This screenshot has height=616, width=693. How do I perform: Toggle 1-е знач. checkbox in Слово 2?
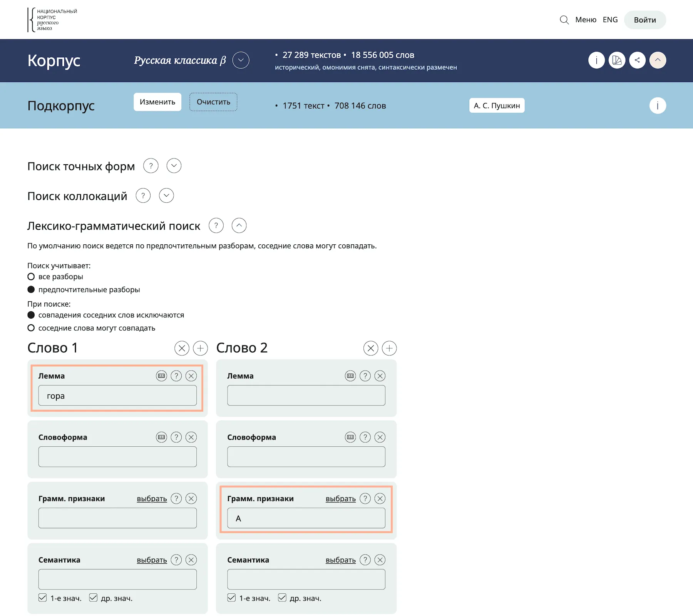click(x=231, y=598)
